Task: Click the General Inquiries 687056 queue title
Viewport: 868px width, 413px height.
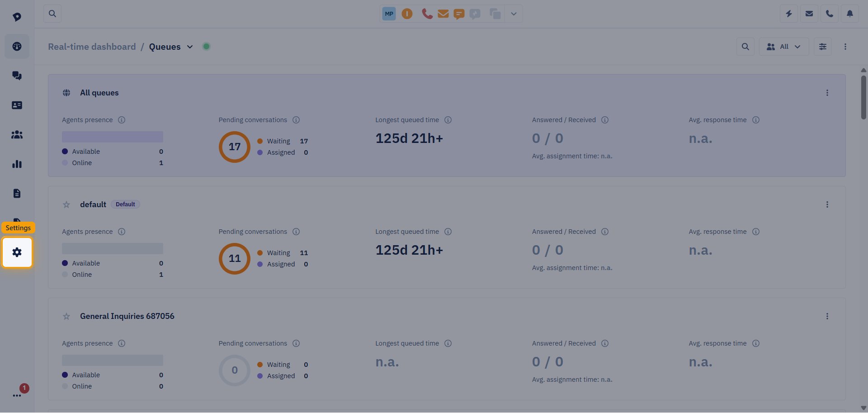Action: pyautogui.click(x=127, y=316)
